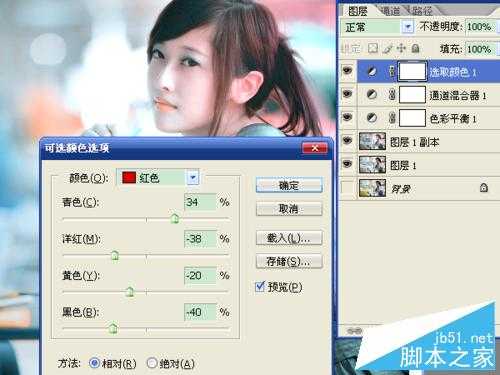Select the 绝对(A) method radio button
Screen dimensions: 500x375
152,363
